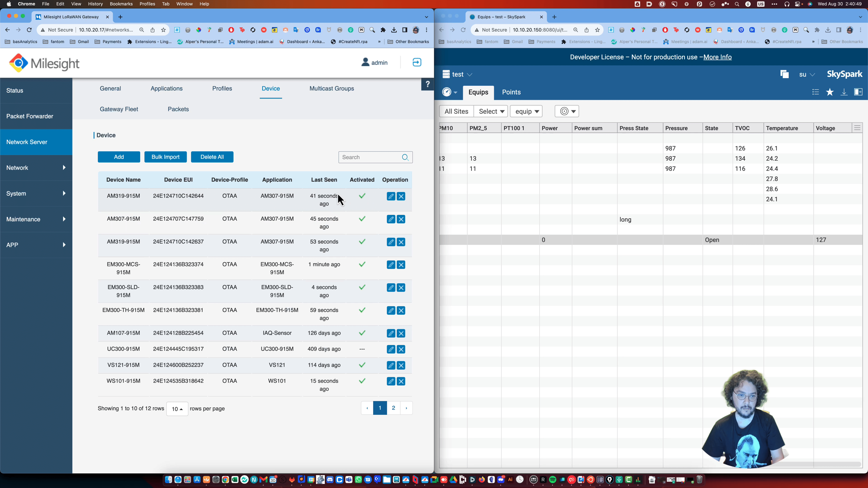Click the help question mark icon
The height and width of the screenshot is (488, 868).
pyautogui.click(x=427, y=84)
